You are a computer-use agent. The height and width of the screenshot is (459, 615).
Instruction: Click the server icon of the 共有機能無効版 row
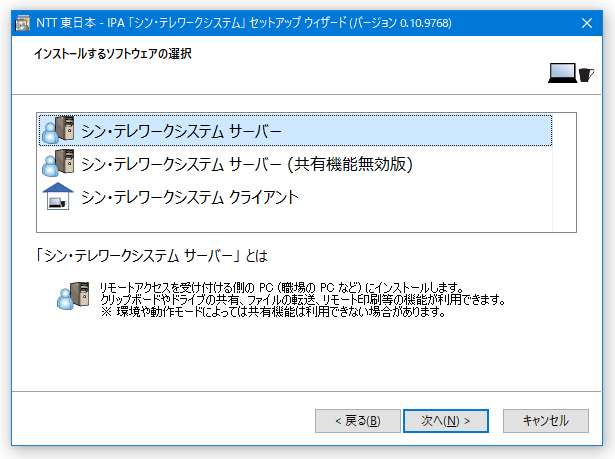pos(58,163)
